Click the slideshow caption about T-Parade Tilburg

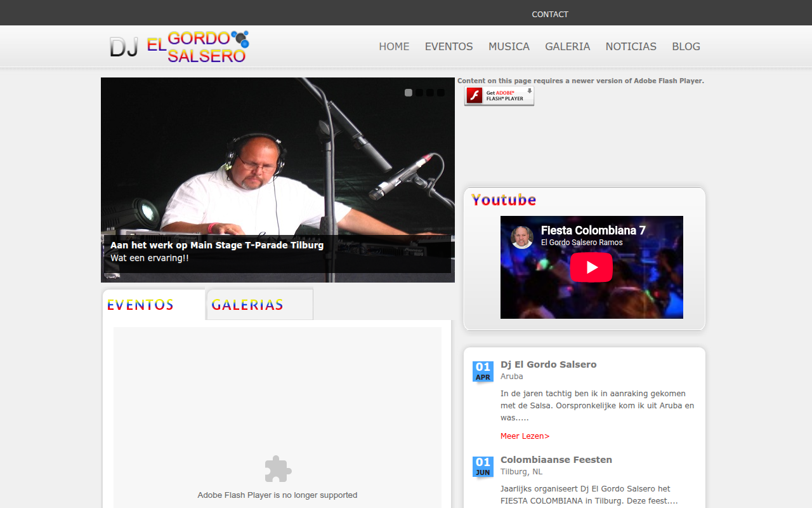(217, 245)
